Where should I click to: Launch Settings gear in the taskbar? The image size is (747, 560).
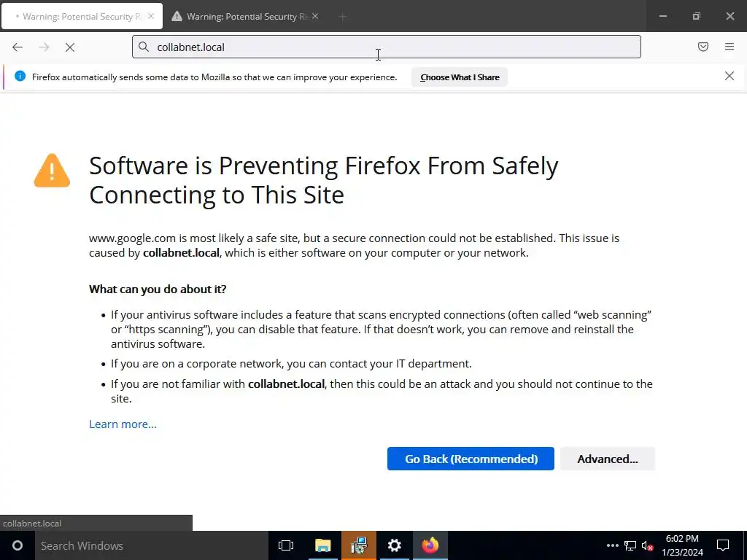pyautogui.click(x=395, y=545)
